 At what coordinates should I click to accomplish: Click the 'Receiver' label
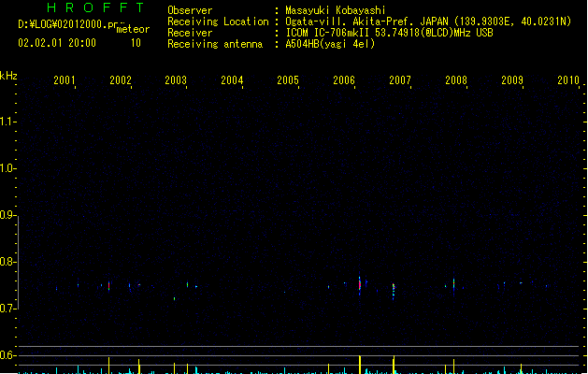pos(190,33)
